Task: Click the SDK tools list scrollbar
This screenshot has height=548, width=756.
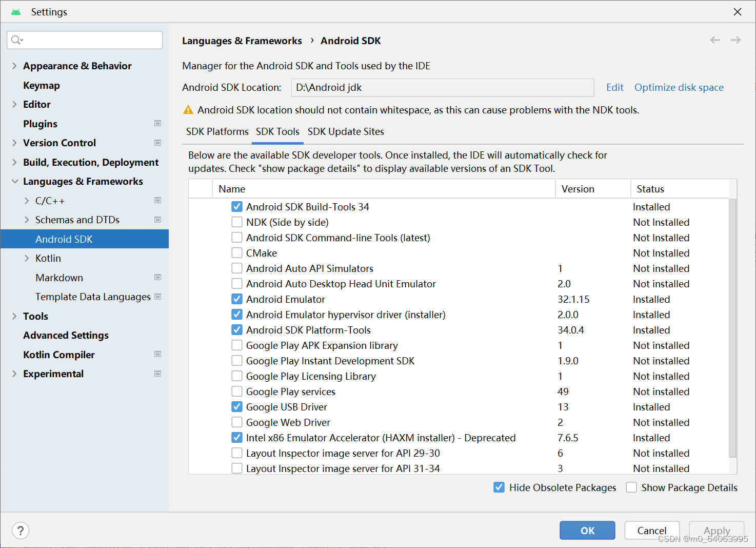Action: (x=732, y=328)
